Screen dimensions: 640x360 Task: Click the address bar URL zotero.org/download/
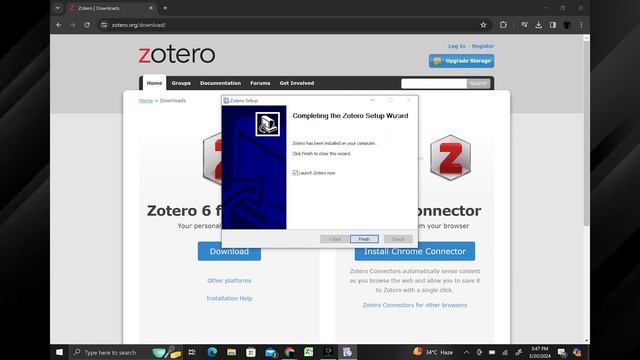139,25
